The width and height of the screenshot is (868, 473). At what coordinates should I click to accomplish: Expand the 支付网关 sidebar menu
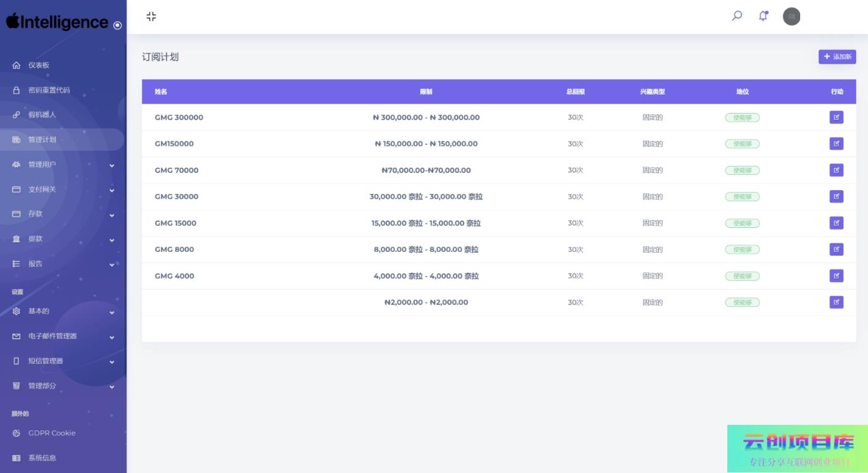(x=62, y=190)
